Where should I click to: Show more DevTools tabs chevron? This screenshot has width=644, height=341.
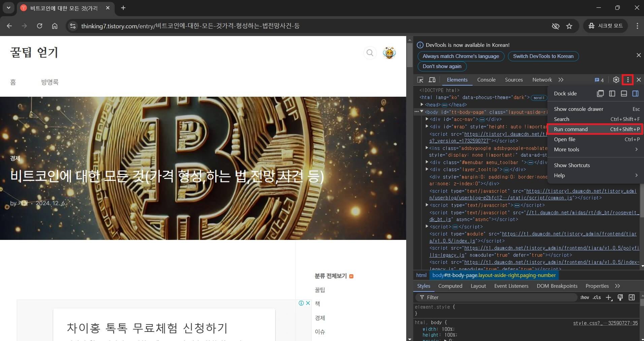[x=561, y=80]
